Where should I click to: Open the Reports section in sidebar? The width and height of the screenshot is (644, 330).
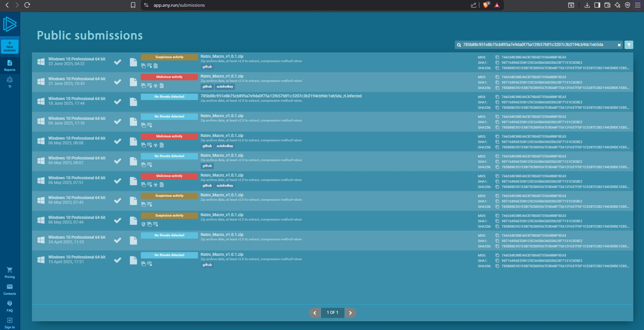pos(10,65)
